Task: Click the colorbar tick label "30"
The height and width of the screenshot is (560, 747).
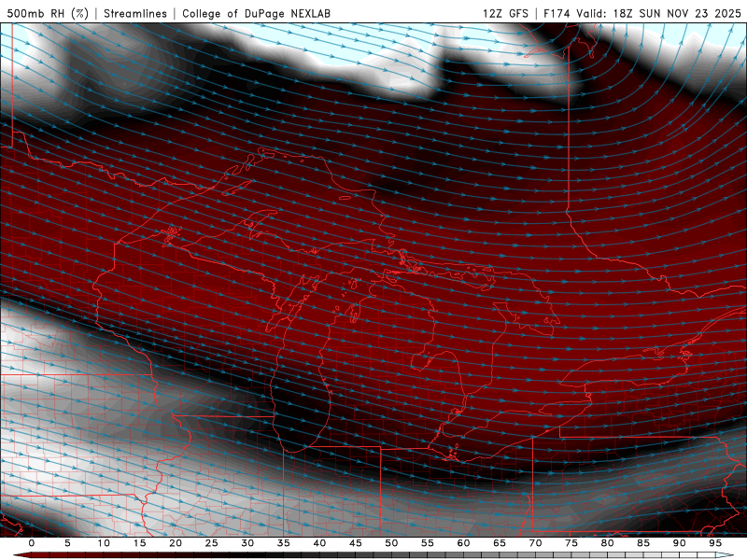Action: [247, 543]
